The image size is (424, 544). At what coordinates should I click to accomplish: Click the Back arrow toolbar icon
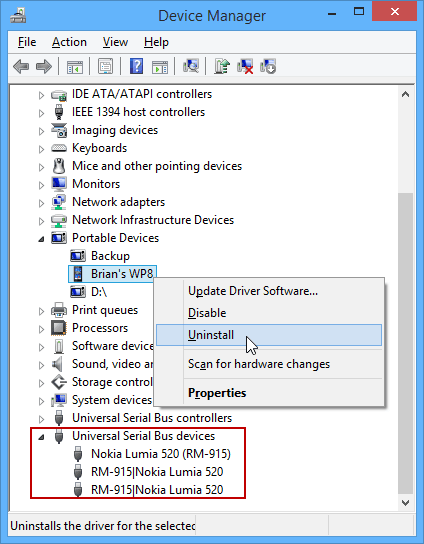21,66
